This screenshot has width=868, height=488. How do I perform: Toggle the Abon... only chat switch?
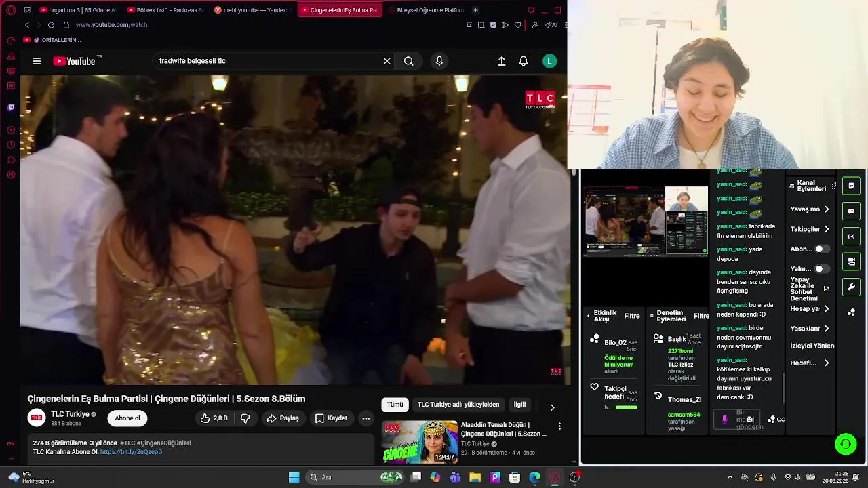(x=821, y=249)
